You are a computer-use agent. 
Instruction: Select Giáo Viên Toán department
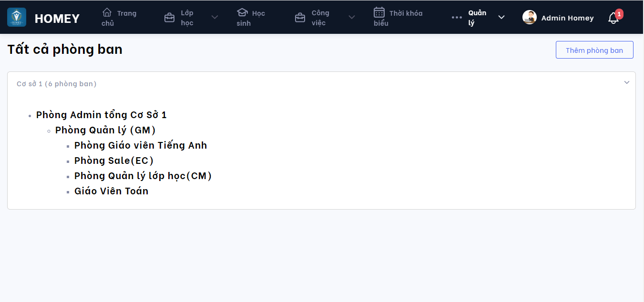pos(111,191)
